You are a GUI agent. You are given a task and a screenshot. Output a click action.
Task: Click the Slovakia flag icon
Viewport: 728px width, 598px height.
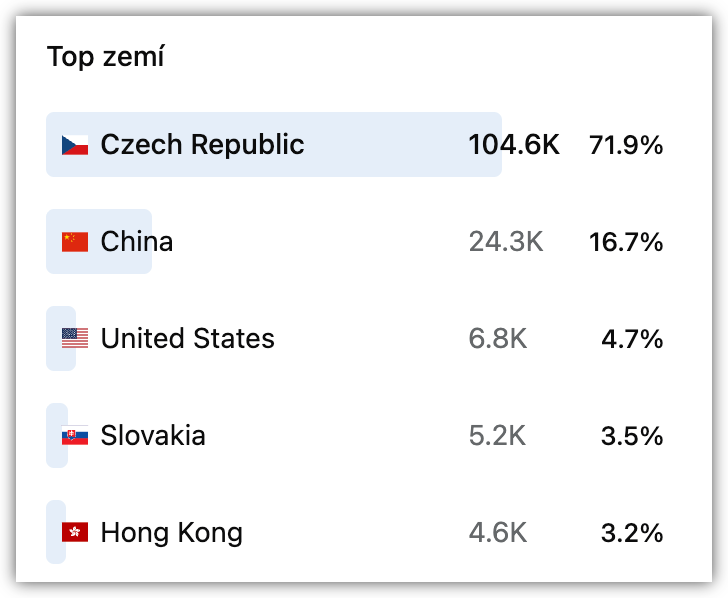point(75,436)
